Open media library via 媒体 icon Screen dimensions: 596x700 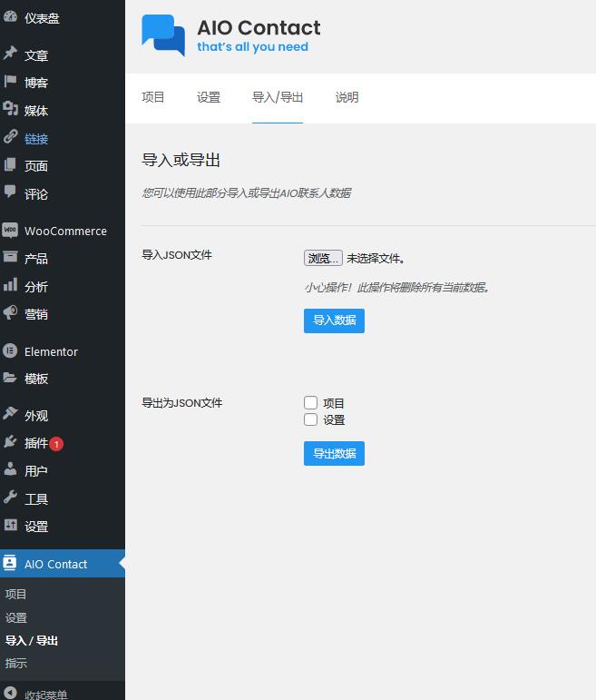pos(10,110)
